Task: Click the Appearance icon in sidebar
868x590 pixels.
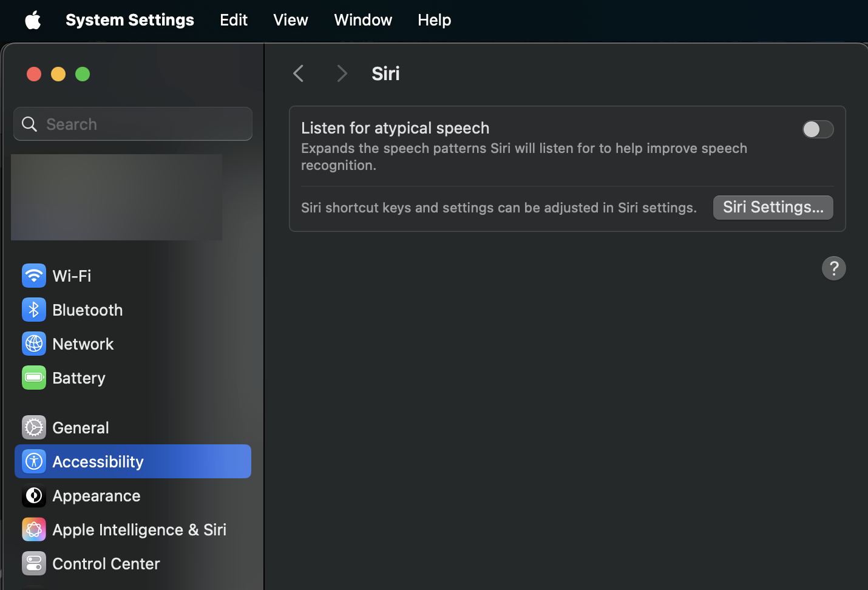Action: (34, 495)
